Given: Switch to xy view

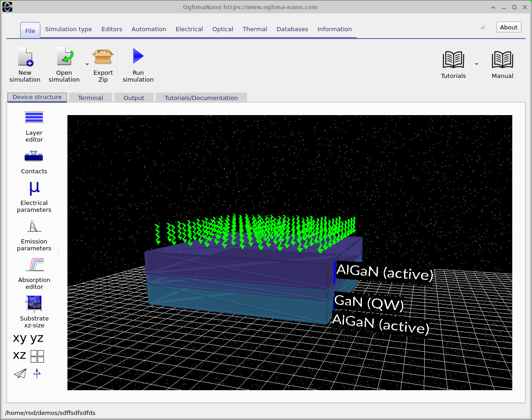Looking at the screenshot, I should click(x=20, y=338).
